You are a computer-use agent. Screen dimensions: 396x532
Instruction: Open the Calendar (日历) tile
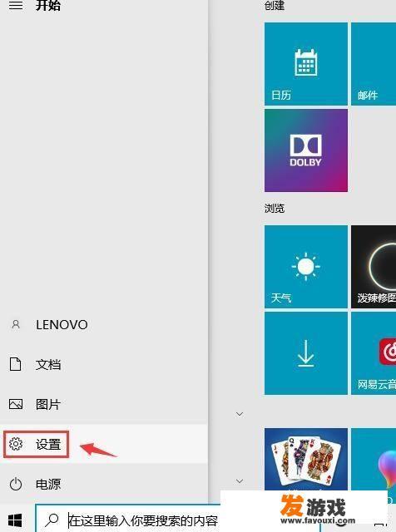(x=305, y=64)
